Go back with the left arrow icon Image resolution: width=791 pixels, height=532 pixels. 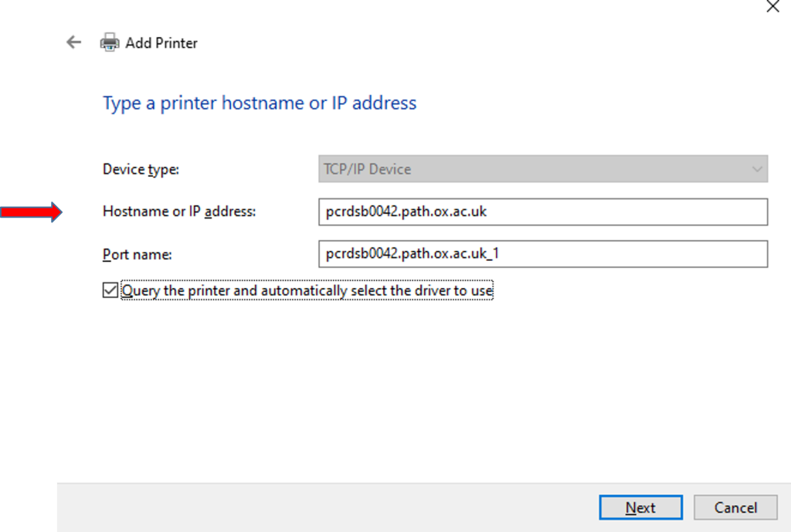tap(73, 42)
